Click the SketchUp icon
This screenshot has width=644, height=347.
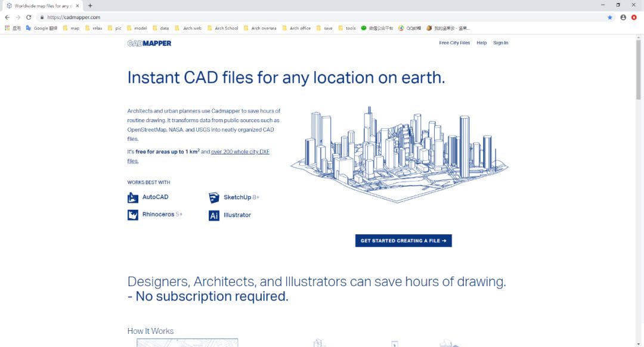(x=214, y=197)
